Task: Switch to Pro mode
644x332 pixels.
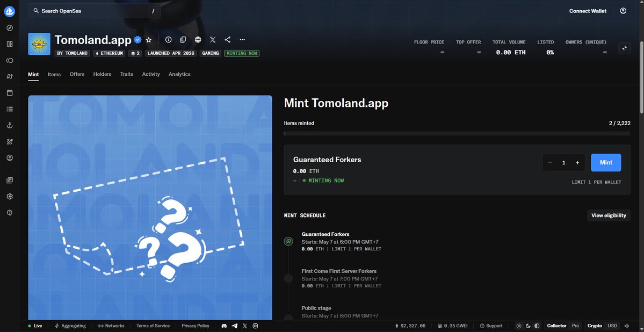Action: pyautogui.click(x=575, y=326)
